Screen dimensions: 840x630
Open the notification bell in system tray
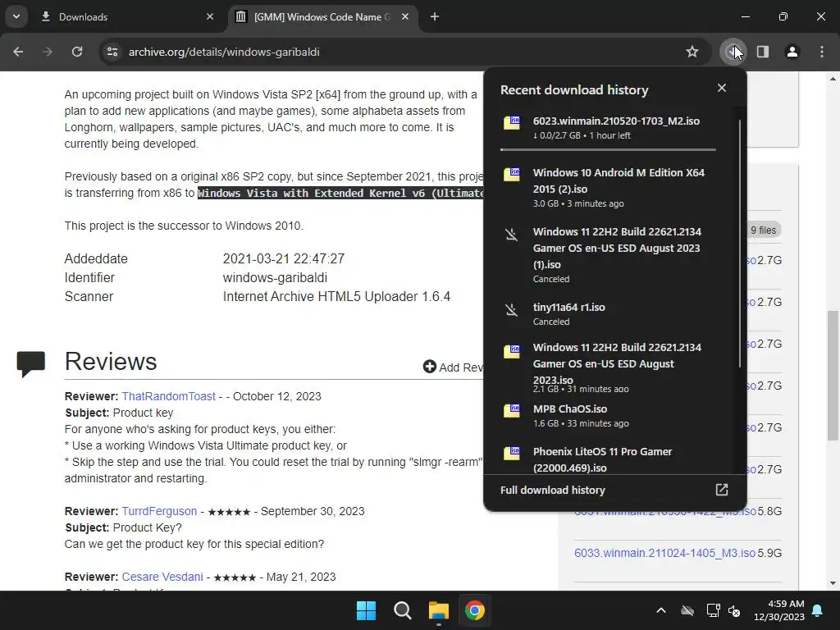[818, 610]
